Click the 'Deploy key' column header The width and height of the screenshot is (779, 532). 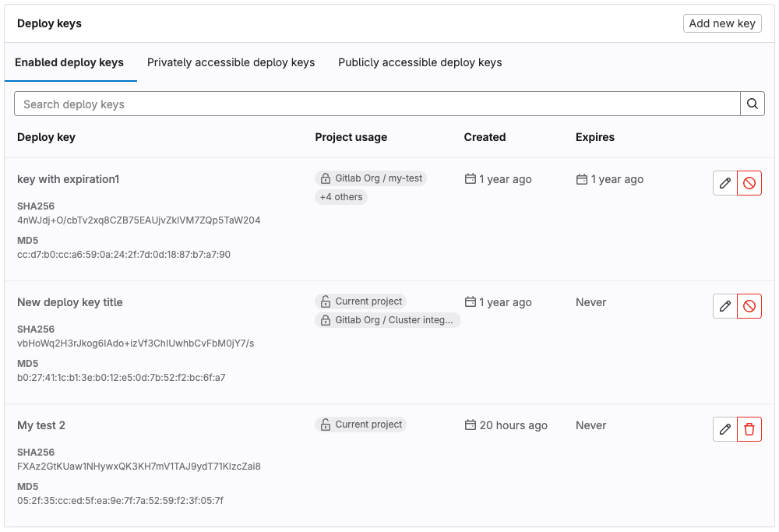tap(46, 137)
